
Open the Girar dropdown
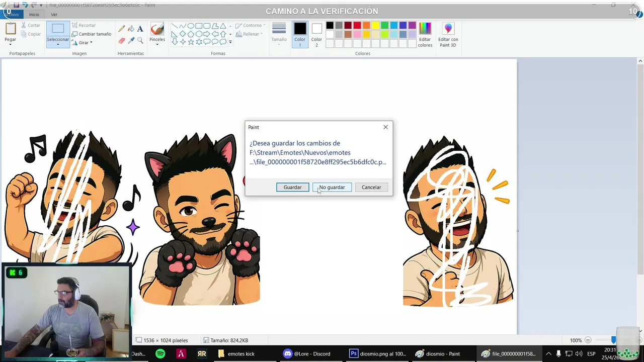click(x=82, y=43)
